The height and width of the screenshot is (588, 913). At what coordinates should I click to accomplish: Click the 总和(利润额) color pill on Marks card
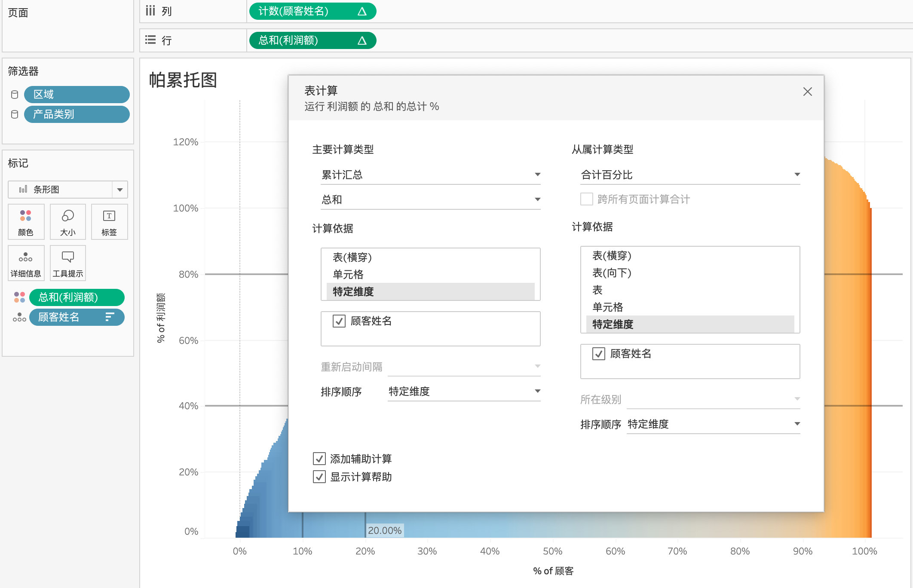click(77, 297)
